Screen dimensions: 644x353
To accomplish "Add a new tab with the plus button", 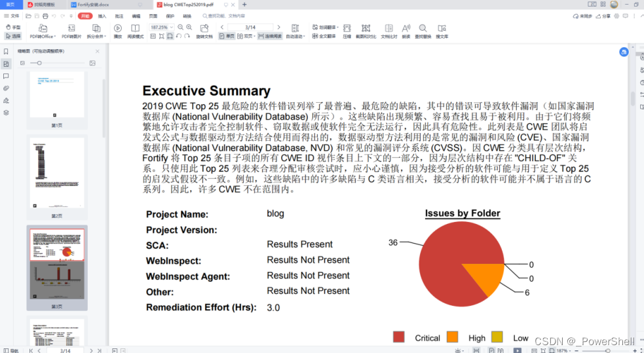I will point(244,5).
